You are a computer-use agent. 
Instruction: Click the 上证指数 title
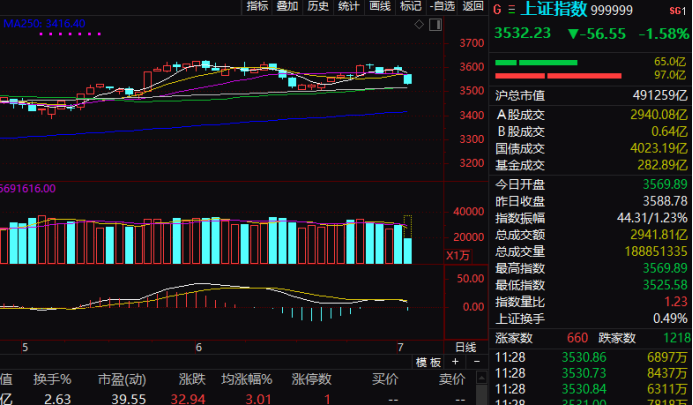click(x=554, y=9)
